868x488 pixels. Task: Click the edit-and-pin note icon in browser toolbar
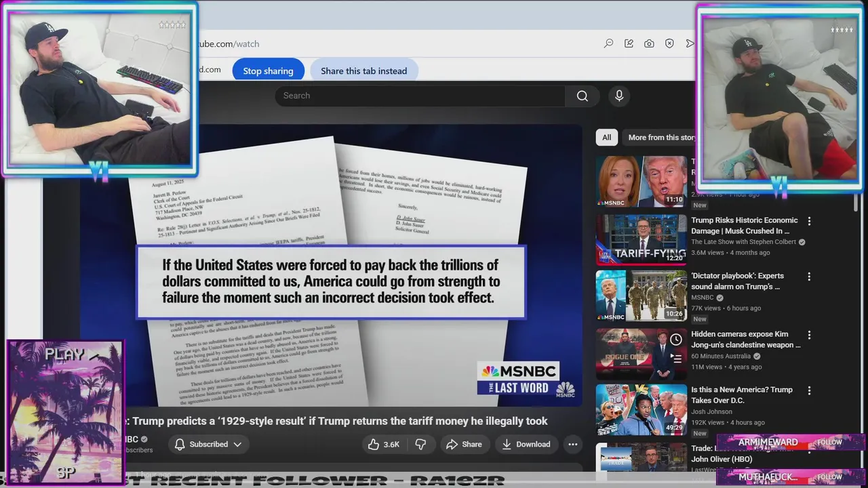(629, 43)
